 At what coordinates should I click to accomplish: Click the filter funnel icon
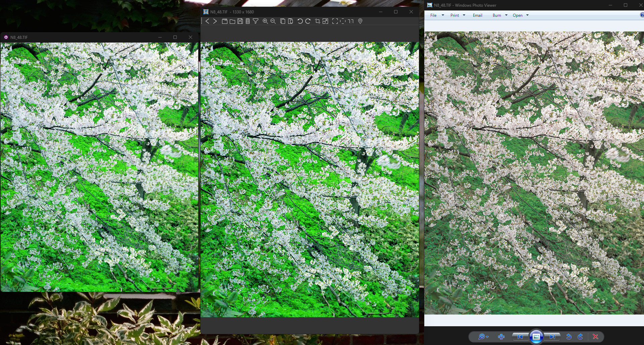(x=256, y=21)
